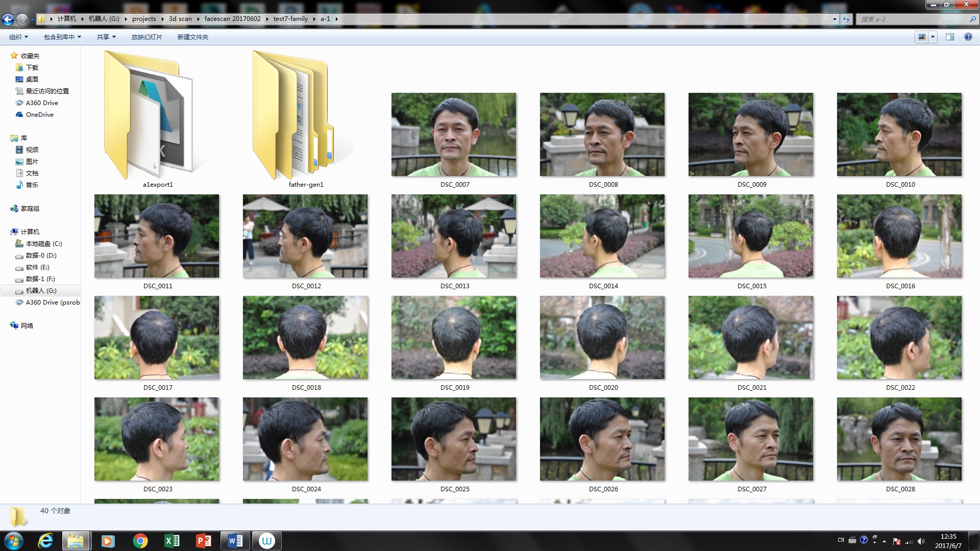Open Chrome from taskbar
980x551 pixels.
(140, 541)
